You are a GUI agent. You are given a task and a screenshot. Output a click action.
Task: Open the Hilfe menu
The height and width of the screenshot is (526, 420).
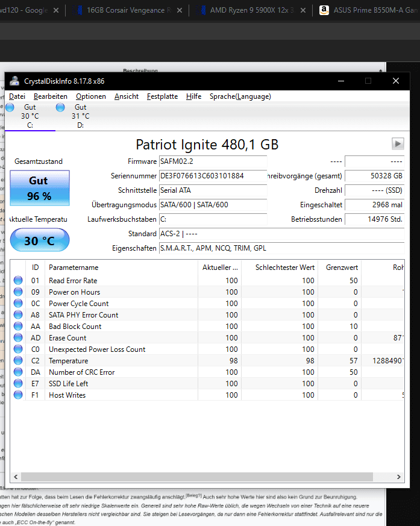click(193, 96)
